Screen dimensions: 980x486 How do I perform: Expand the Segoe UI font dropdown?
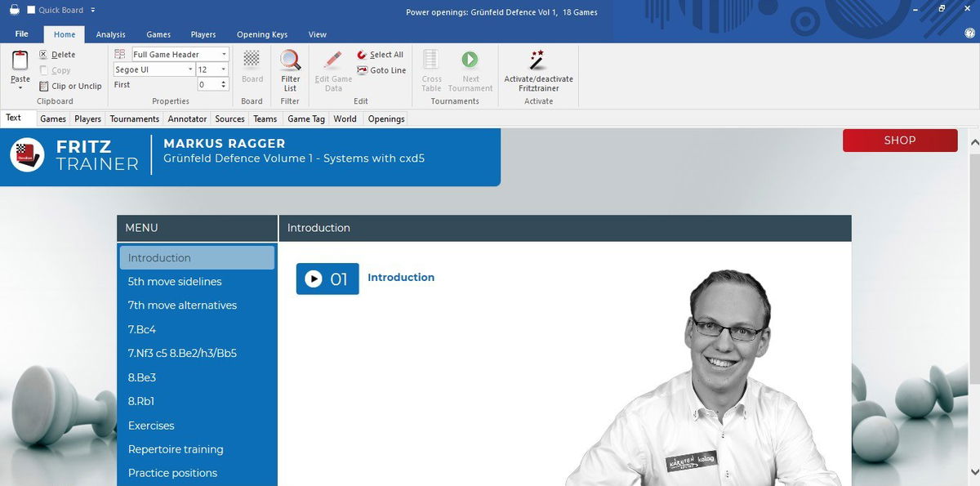coord(189,70)
